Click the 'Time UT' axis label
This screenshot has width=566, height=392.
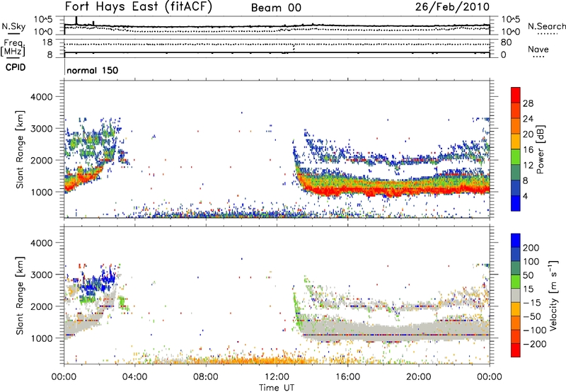point(277,388)
